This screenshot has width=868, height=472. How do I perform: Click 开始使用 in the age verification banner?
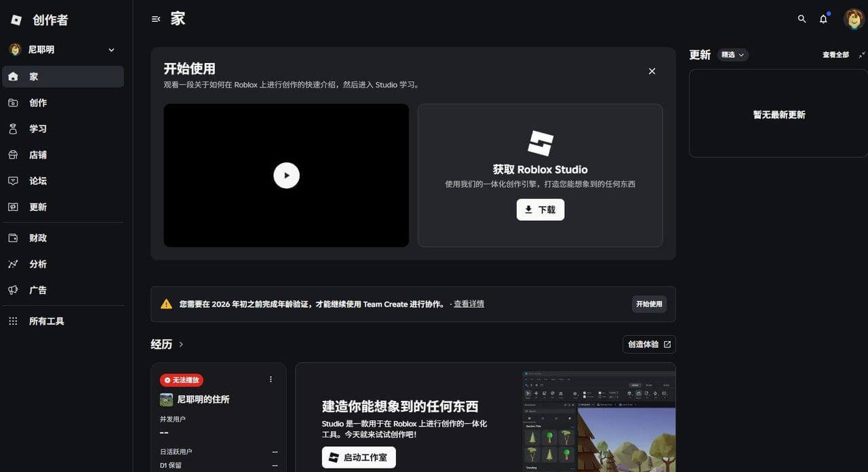click(x=649, y=304)
